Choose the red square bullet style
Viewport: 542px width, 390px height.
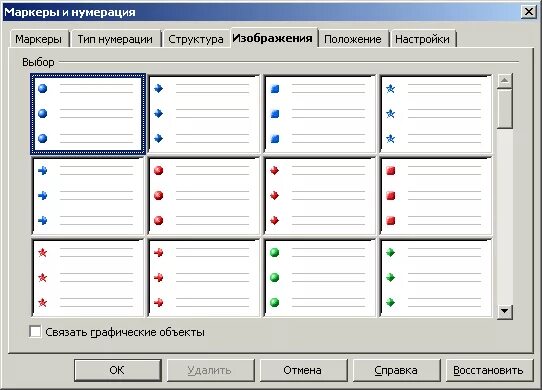[436, 196]
